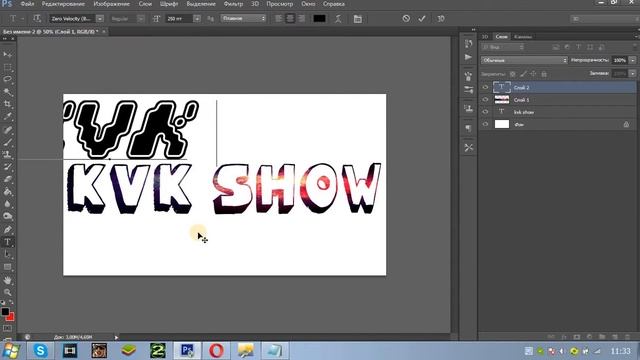This screenshot has height=360, width=640.
Task: Select the Magic Wand tool
Action: tap(7, 92)
